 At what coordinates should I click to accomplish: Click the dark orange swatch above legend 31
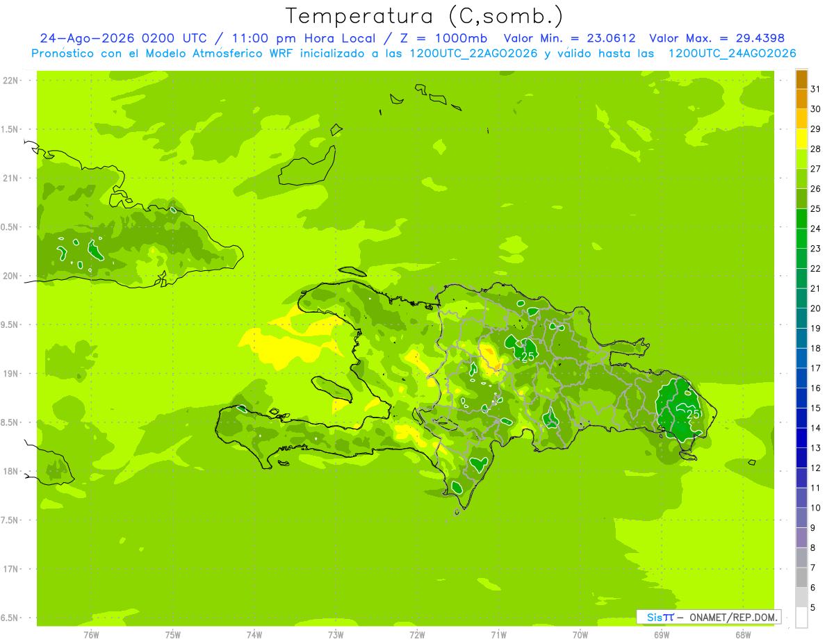coord(801,80)
